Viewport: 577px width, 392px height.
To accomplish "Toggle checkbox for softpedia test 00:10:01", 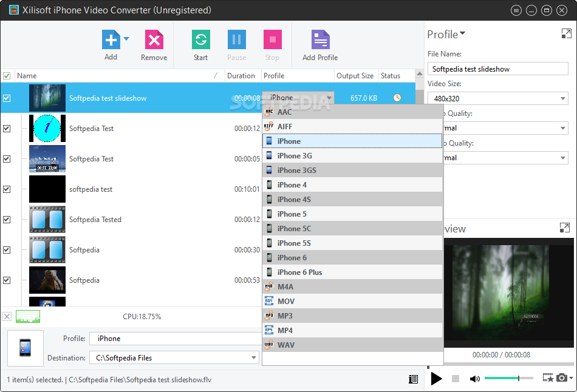I will coord(7,189).
